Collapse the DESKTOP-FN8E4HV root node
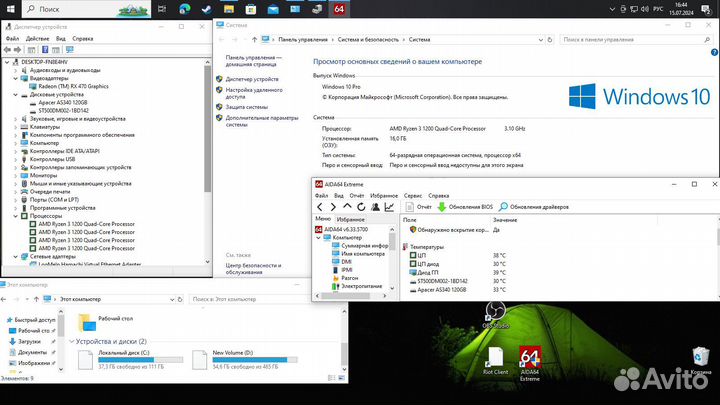The width and height of the screenshot is (720, 405). tap(7, 62)
